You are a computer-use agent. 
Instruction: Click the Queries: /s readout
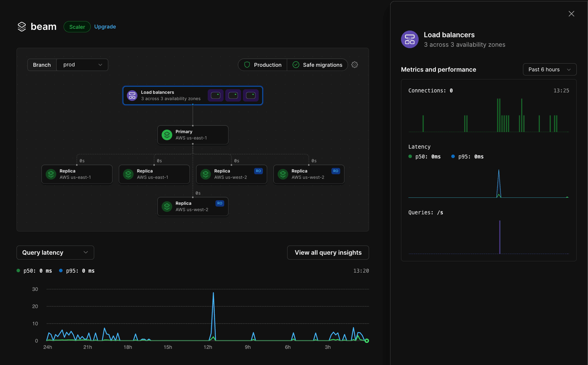click(426, 213)
